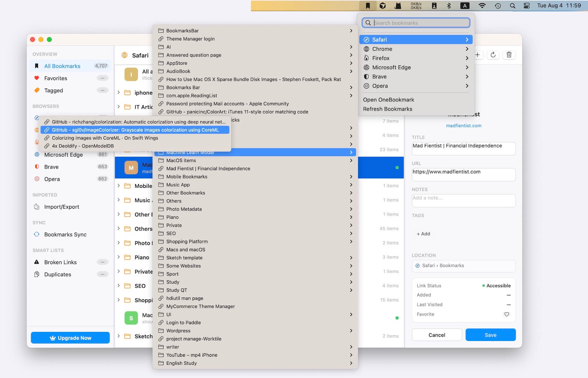Screen dimensions: 588x378
Task: Open the Wordpress folder submenu
Action: [x=255, y=331]
